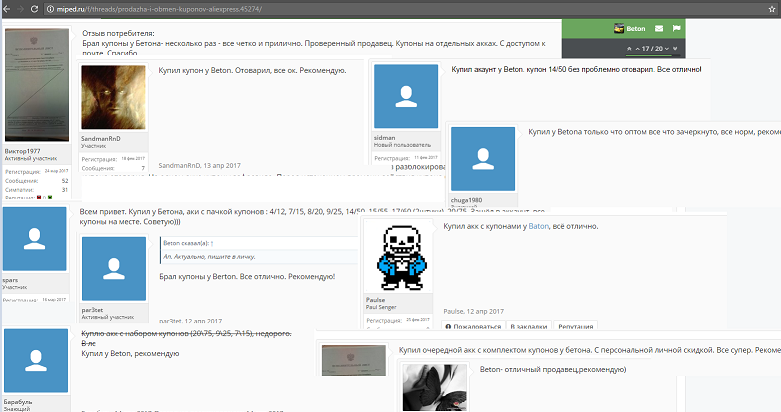Open the Beton user account menu

pos(630,28)
